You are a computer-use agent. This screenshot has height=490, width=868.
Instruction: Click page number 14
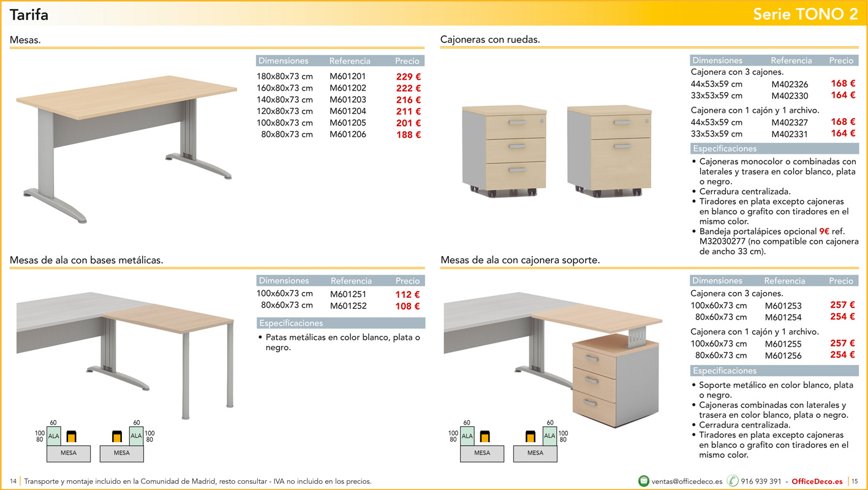pos(13,481)
